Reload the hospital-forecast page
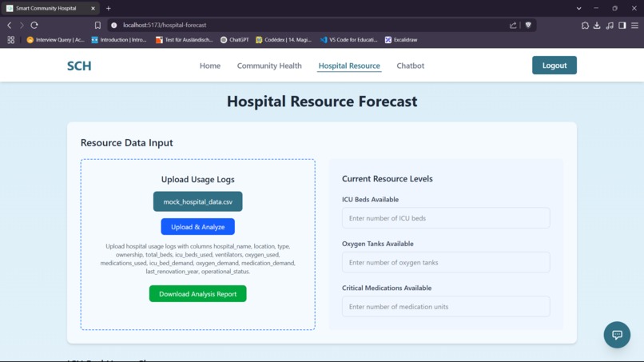The height and width of the screenshot is (362, 644). point(34,25)
